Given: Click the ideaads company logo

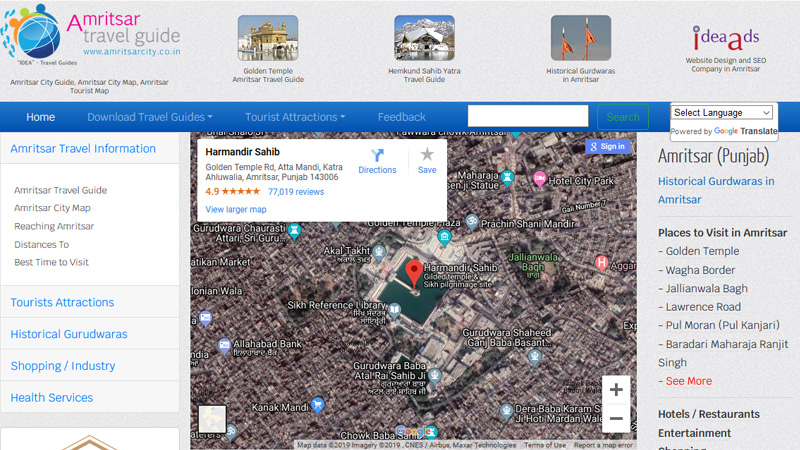Looking at the screenshot, I should click(726, 38).
